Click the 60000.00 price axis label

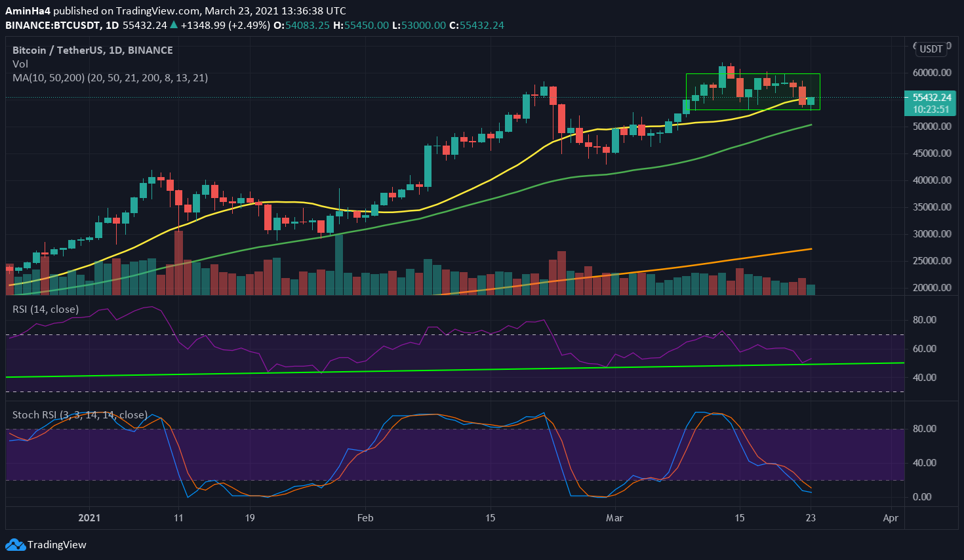pyautogui.click(x=932, y=73)
